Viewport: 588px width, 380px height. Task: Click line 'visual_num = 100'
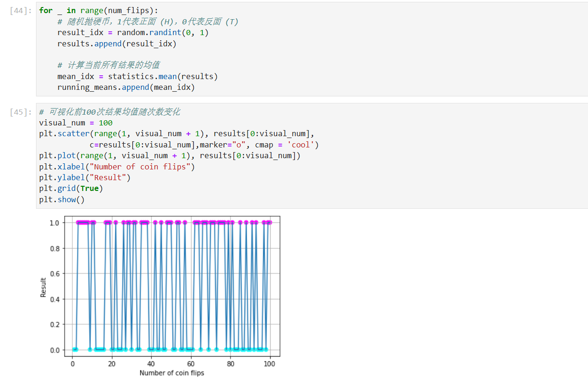(76, 123)
